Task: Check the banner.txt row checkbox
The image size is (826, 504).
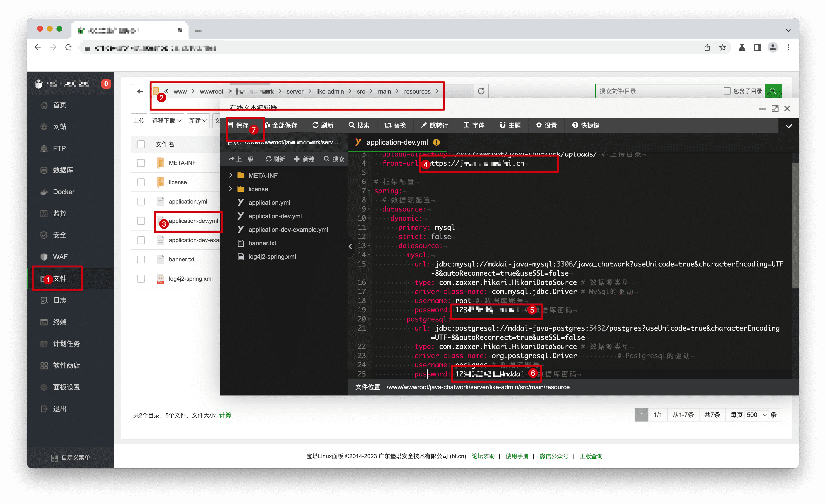Action: click(141, 259)
